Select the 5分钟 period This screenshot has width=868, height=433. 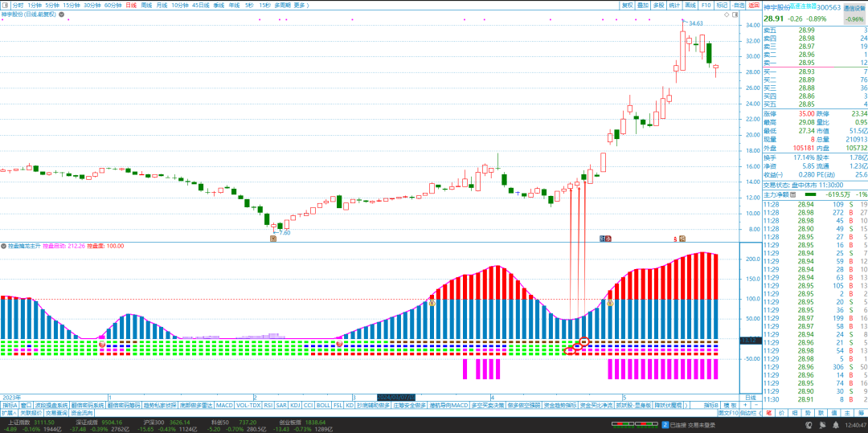(x=51, y=5)
